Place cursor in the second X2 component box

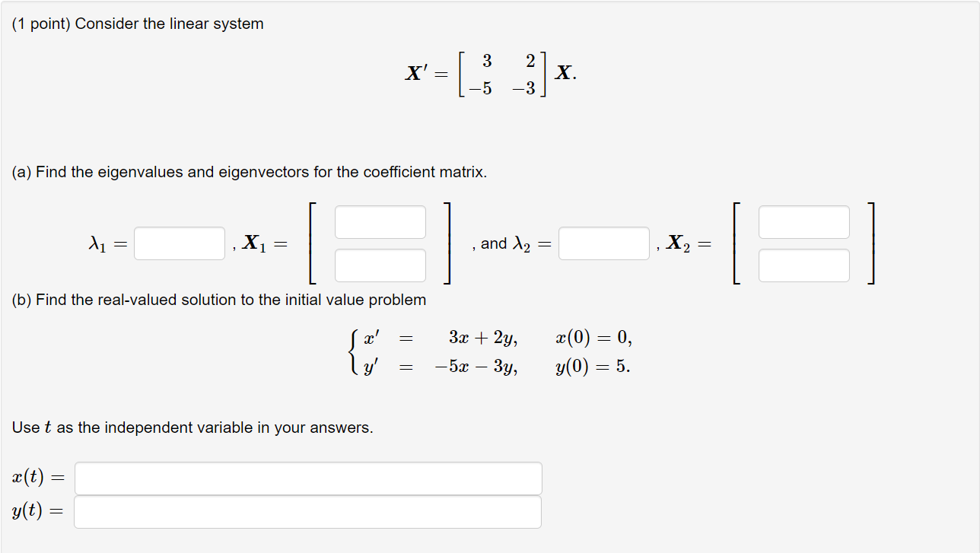tap(803, 265)
